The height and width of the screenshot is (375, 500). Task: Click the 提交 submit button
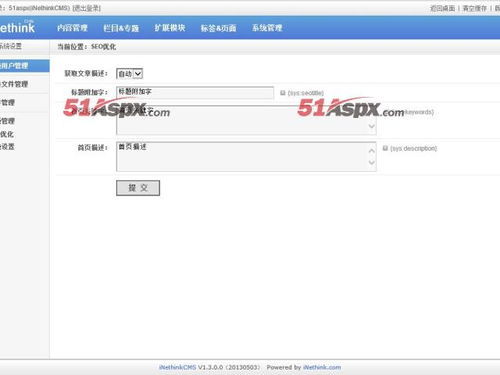coord(138,188)
